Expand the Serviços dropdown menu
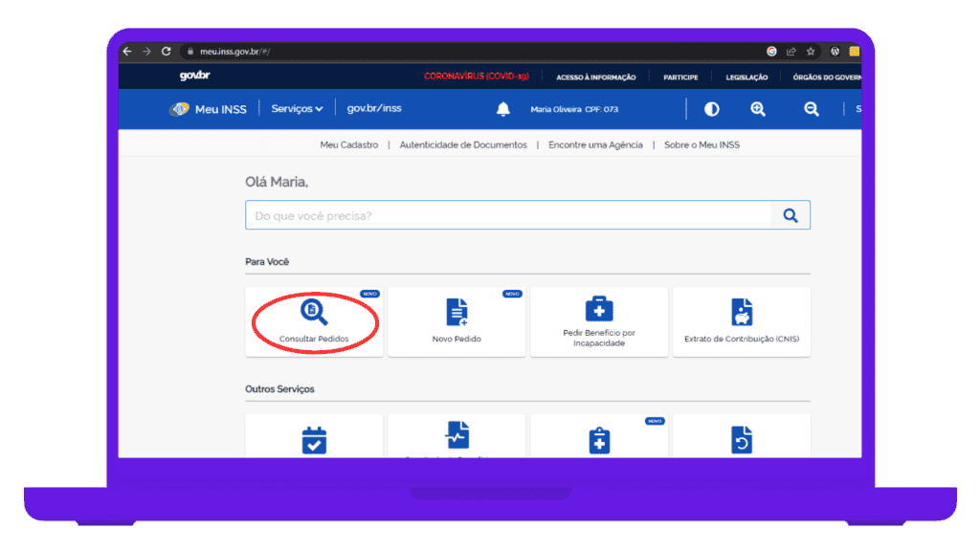980x551 pixels. coord(297,109)
